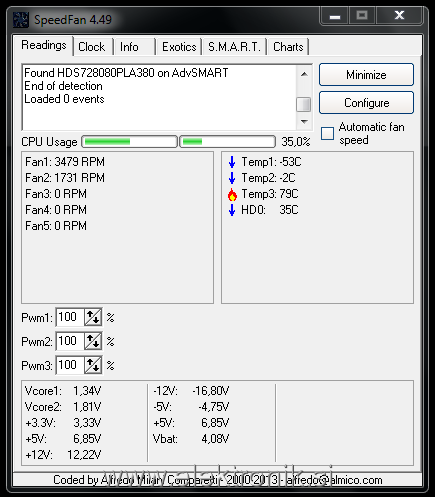
Task: Open the Clock tab
Action: click(x=92, y=47)
